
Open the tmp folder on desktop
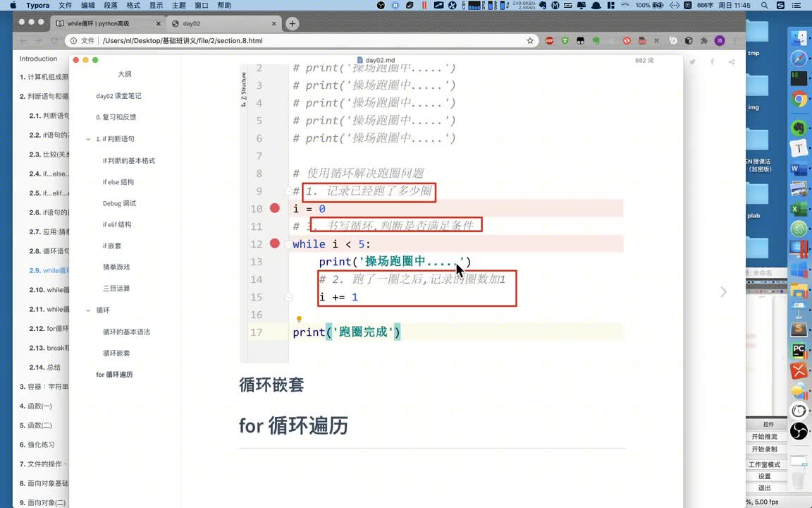coord(756,36)
